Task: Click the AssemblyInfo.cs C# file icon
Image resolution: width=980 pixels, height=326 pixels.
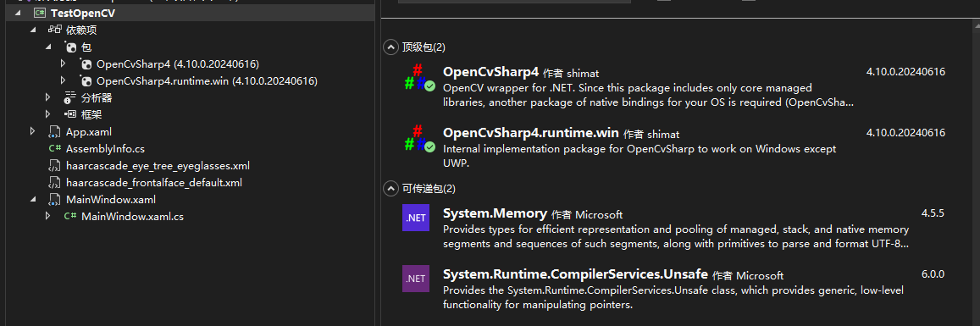Action: [x=55, y=149]
